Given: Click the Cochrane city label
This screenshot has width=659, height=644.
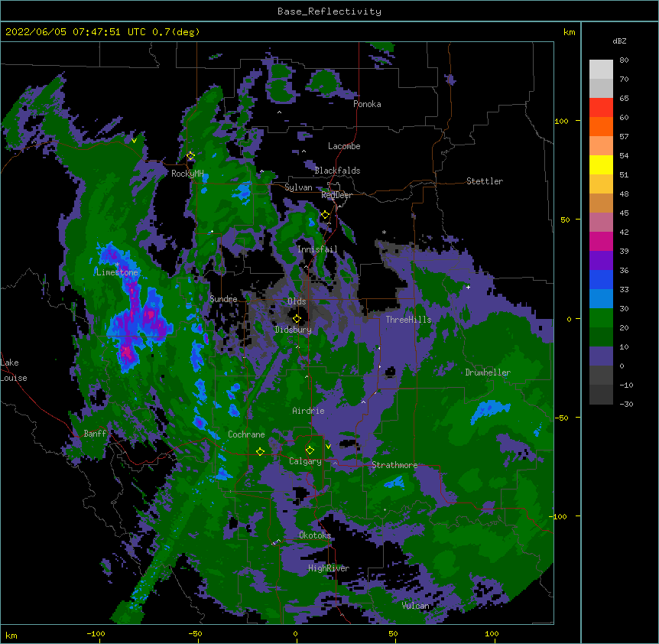Looking at the screenshot, I should (246, 434).
